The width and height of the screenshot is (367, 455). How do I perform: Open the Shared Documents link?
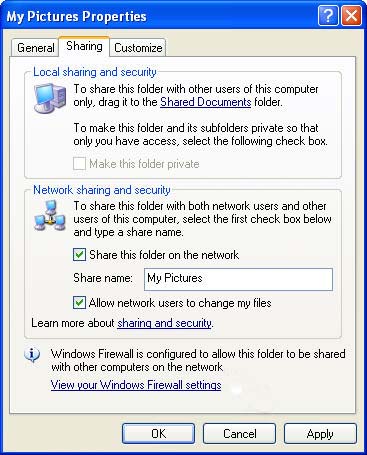click(x=205, y=102)
